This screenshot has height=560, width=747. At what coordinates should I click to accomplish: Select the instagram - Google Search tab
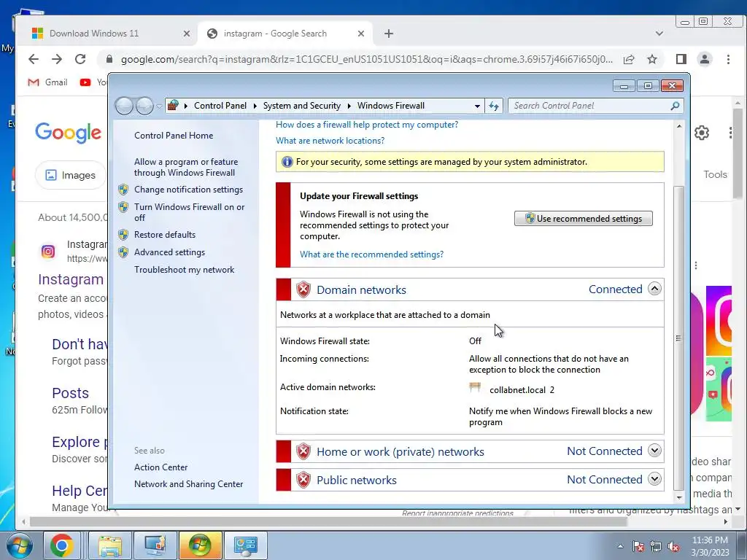285,34
